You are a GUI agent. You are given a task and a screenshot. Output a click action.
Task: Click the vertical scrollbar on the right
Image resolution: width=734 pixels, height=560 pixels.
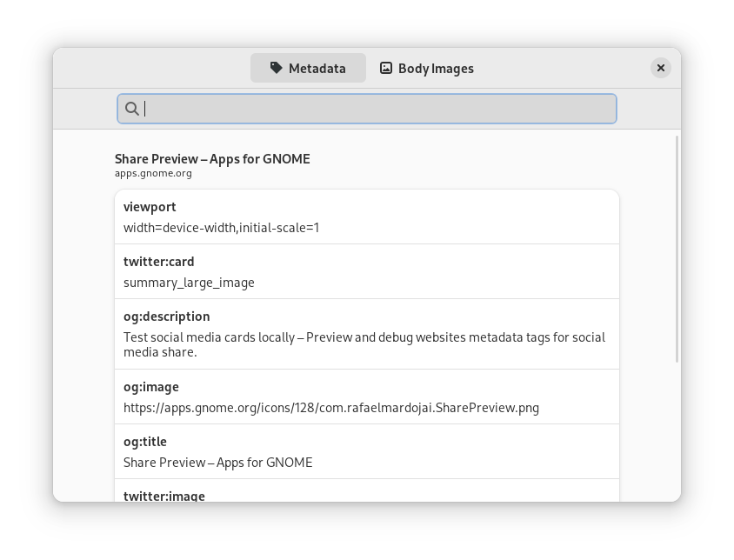(677, 249)
